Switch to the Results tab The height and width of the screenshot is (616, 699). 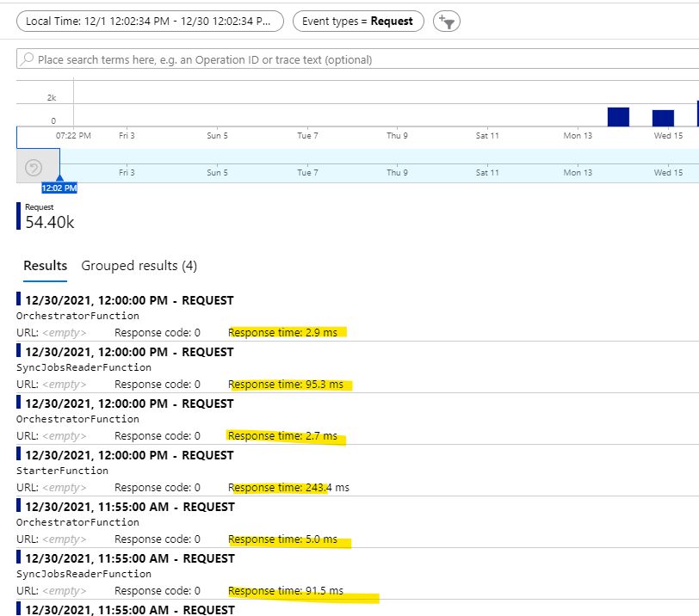tap(45, 266)
